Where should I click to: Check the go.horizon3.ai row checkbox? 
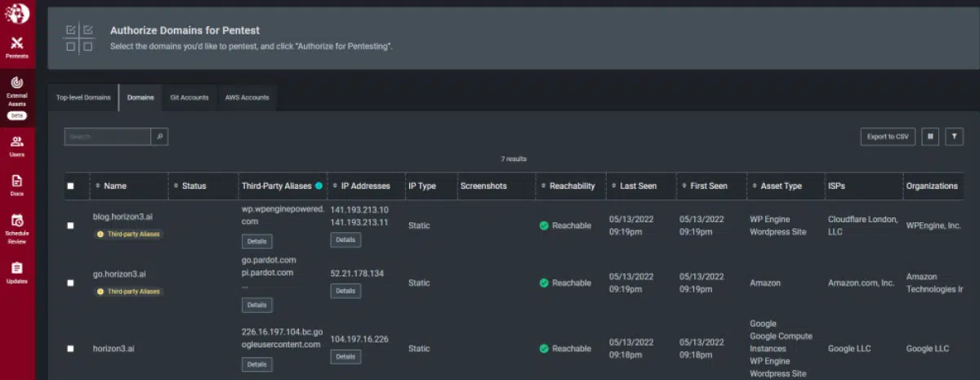[x=70, y=283]
